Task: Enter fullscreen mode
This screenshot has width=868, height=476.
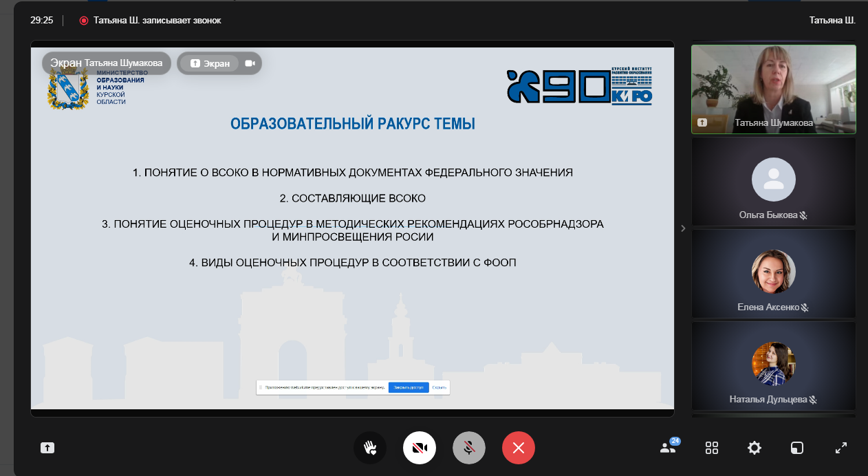Action: click(840, 448)
